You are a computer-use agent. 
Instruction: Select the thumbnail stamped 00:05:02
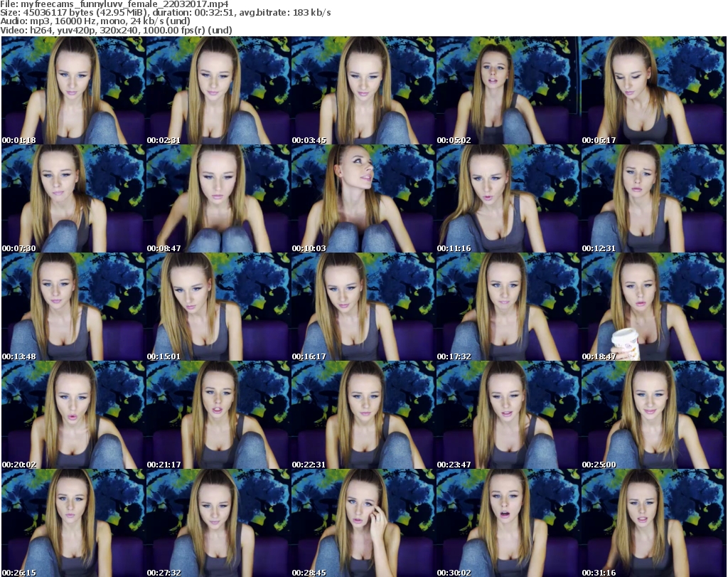tap(508, 90)
